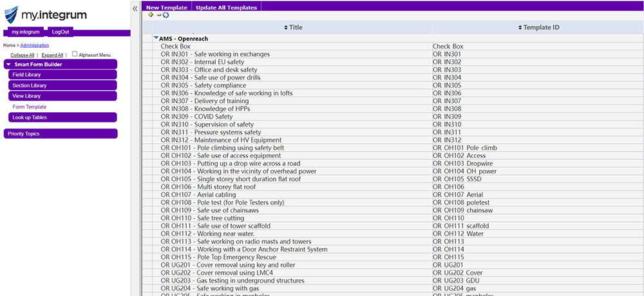Open Look up Tables in the sidebar
The width and height of the screenshot is (644, 296).
point(62,117)
